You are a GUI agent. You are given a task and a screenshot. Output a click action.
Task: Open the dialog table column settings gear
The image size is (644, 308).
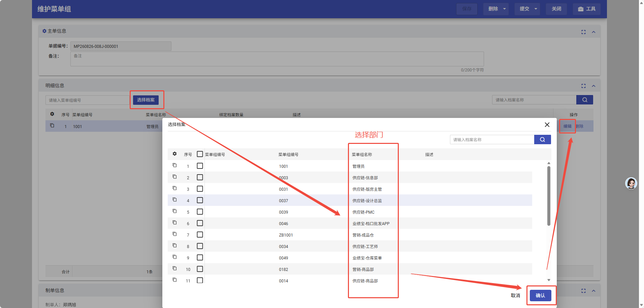click(x=174, y=154)
